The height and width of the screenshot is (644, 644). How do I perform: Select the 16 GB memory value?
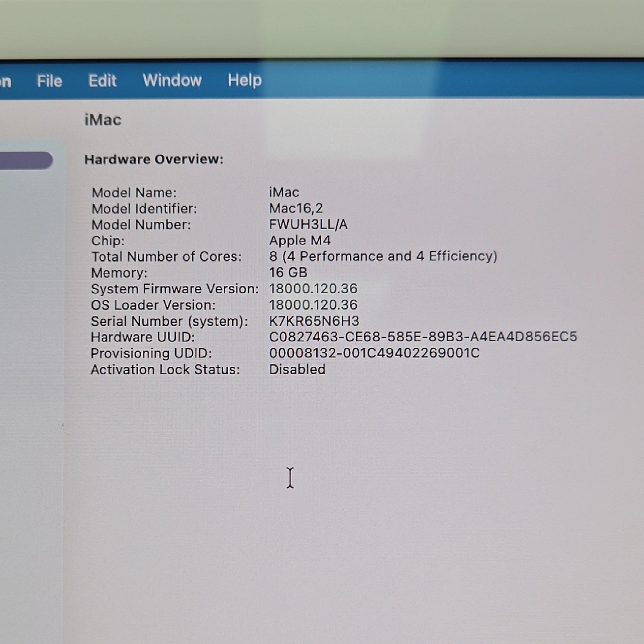coord(288,272)
